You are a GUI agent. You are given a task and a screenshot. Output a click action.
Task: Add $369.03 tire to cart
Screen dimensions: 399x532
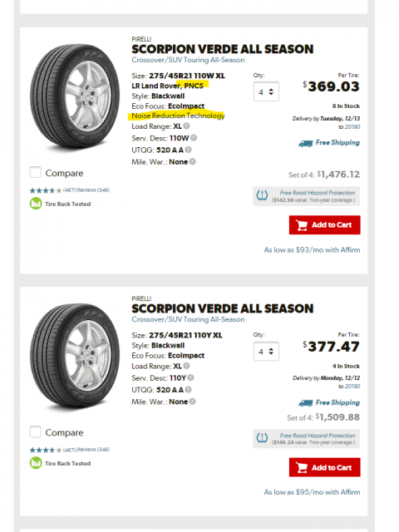click(x=325, y=225)
